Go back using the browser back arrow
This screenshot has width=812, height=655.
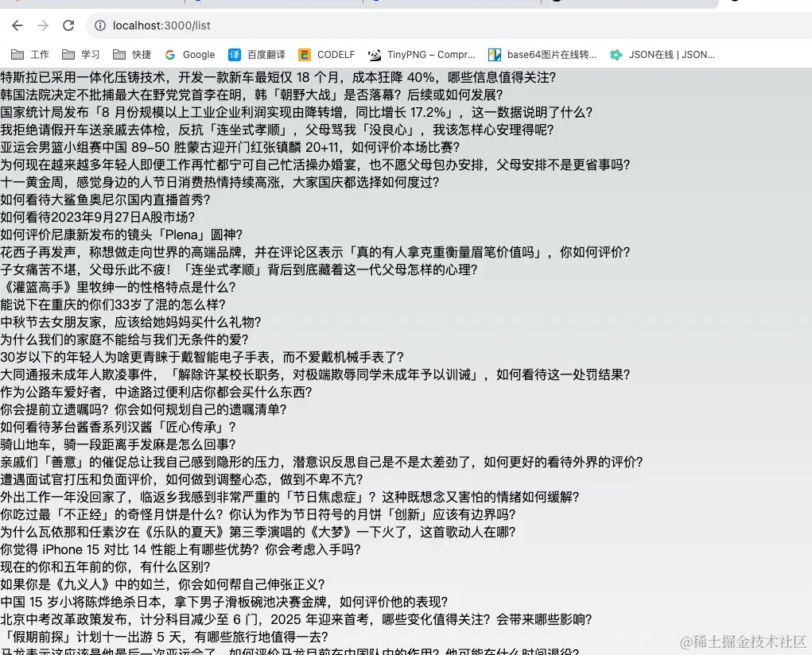coord(17,25)
